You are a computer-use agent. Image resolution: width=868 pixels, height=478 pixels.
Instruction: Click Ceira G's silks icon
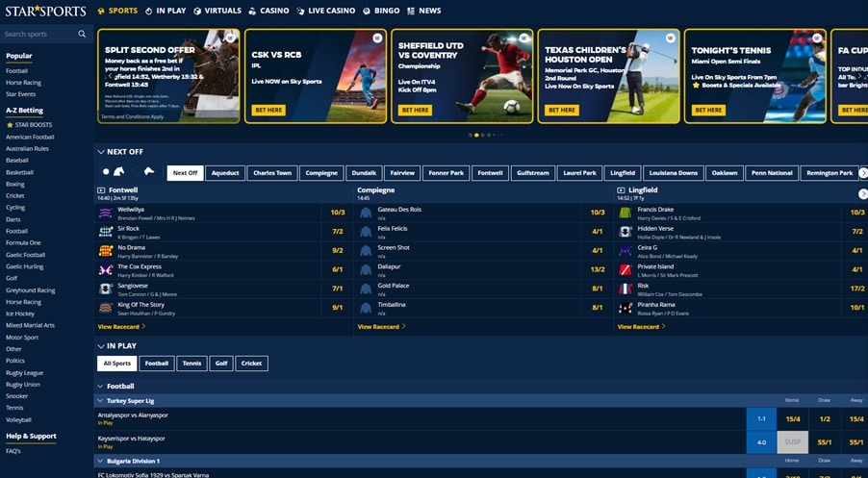tap(625, 251)
